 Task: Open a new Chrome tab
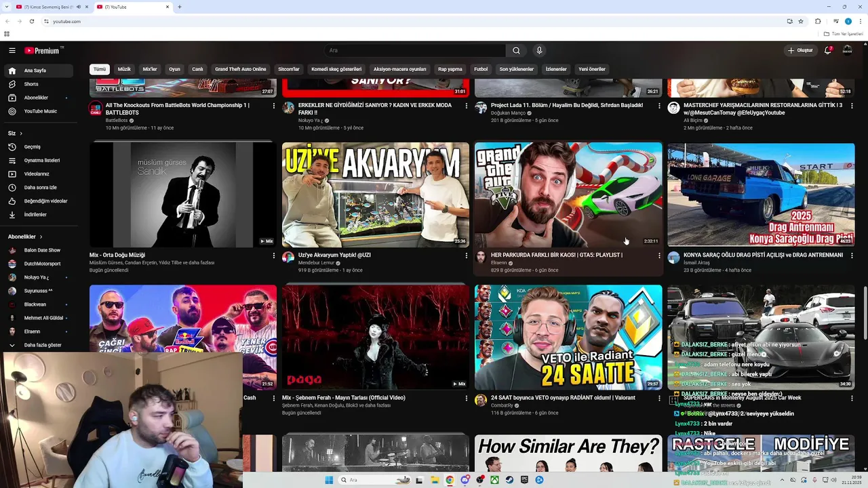coord(179,7)
